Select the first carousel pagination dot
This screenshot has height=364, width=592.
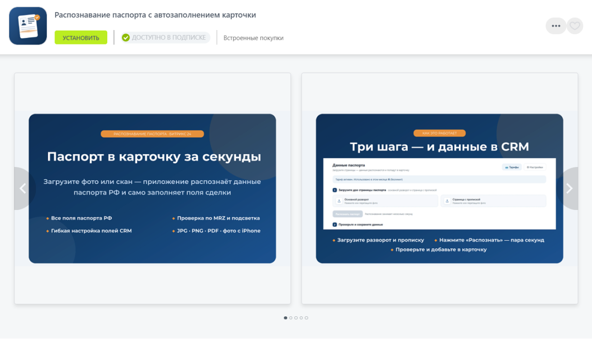coord(285,318)
